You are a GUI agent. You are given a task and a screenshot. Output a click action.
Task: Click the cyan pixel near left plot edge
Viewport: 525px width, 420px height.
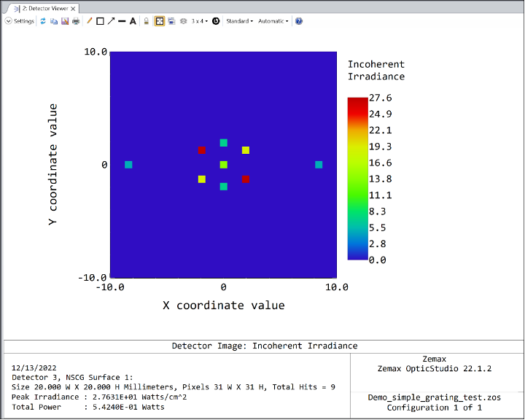pyautogui.click(x=128, y=165)
